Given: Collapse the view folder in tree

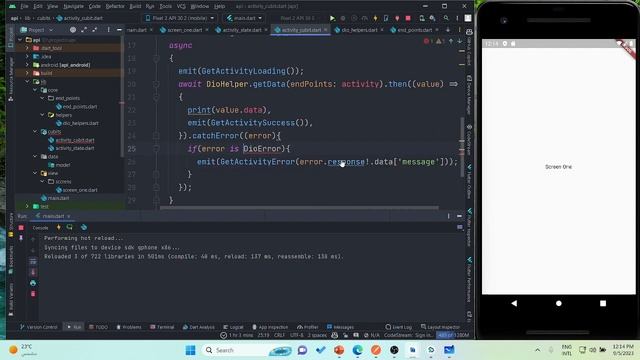Looking at the screenshot, I should point(35,173).
